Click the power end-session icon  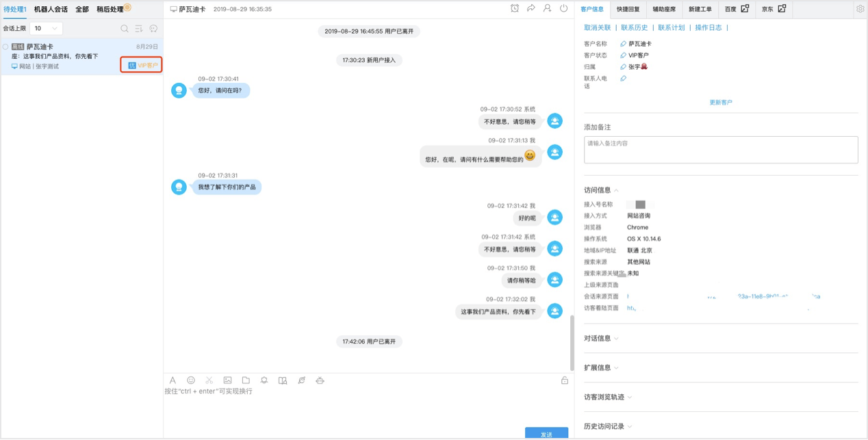click(564, 9)
